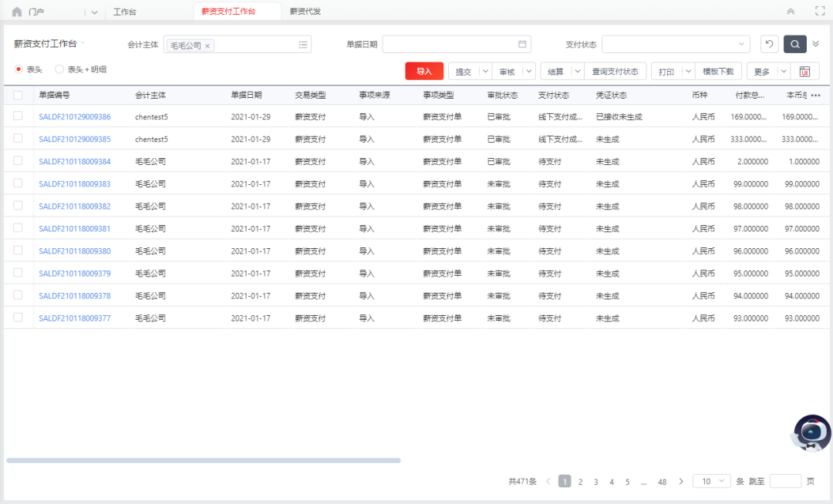Check the select-all checkbox in table header

tap(17, 95)
